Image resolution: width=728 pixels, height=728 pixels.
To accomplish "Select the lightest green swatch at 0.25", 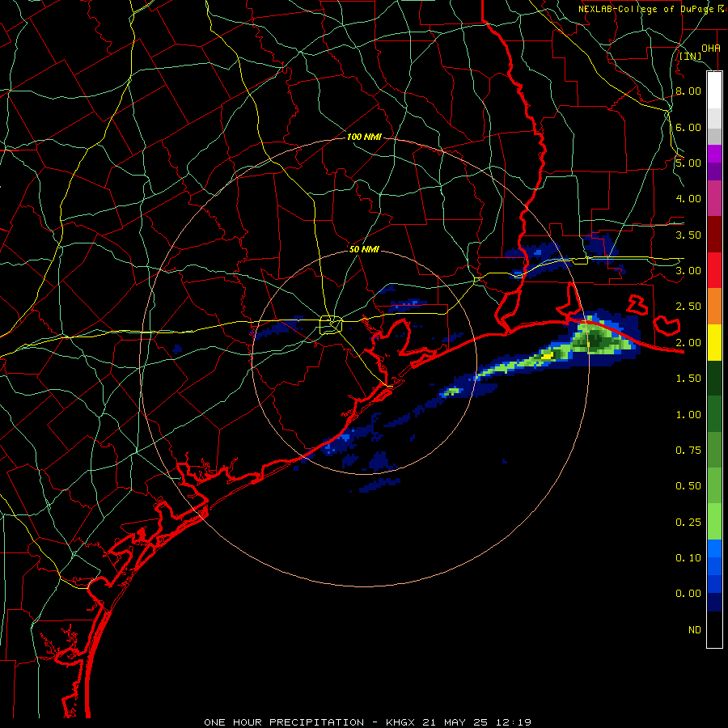I will (714, 522).
